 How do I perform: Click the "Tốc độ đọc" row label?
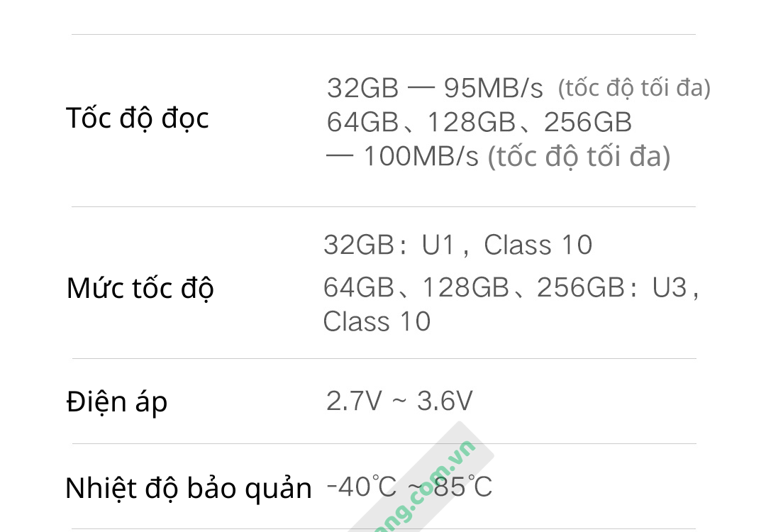137,118
